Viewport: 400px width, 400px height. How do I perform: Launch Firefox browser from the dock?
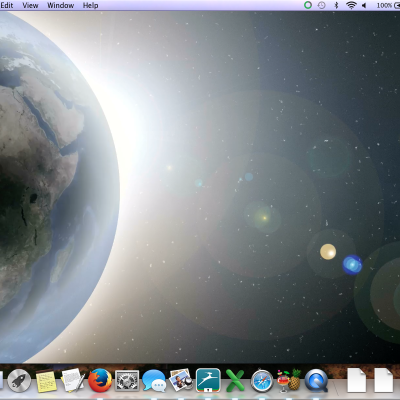point(100,380)
